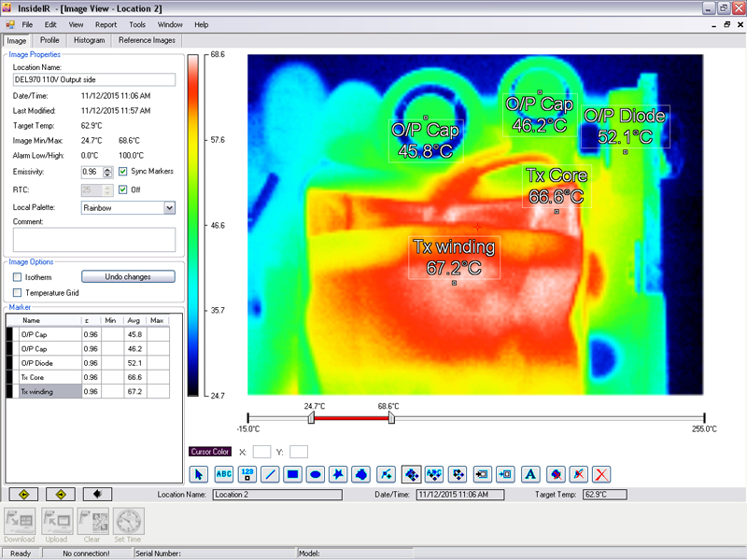
Task: Click the Set Time button
Action: tap(128, 521)
